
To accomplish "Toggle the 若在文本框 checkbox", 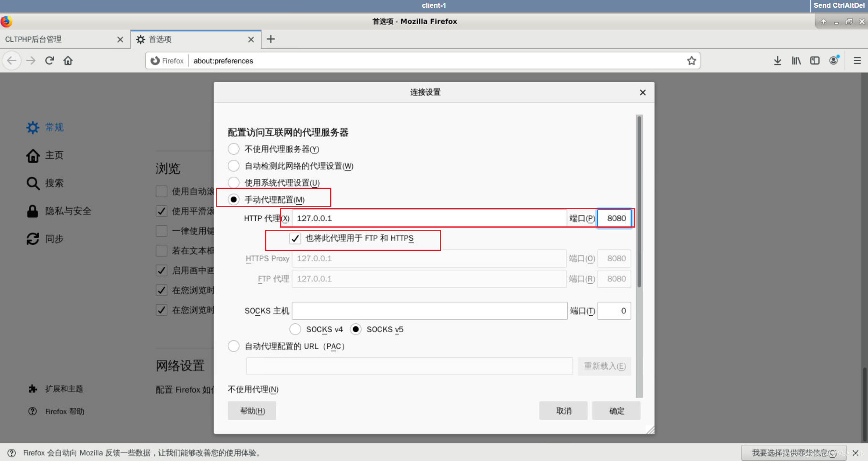I will [162, 250].
